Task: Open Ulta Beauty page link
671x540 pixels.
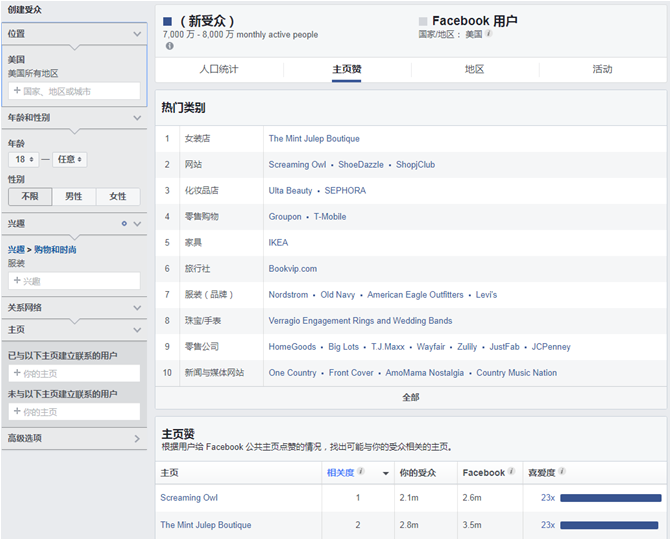Action: [290, 191]
